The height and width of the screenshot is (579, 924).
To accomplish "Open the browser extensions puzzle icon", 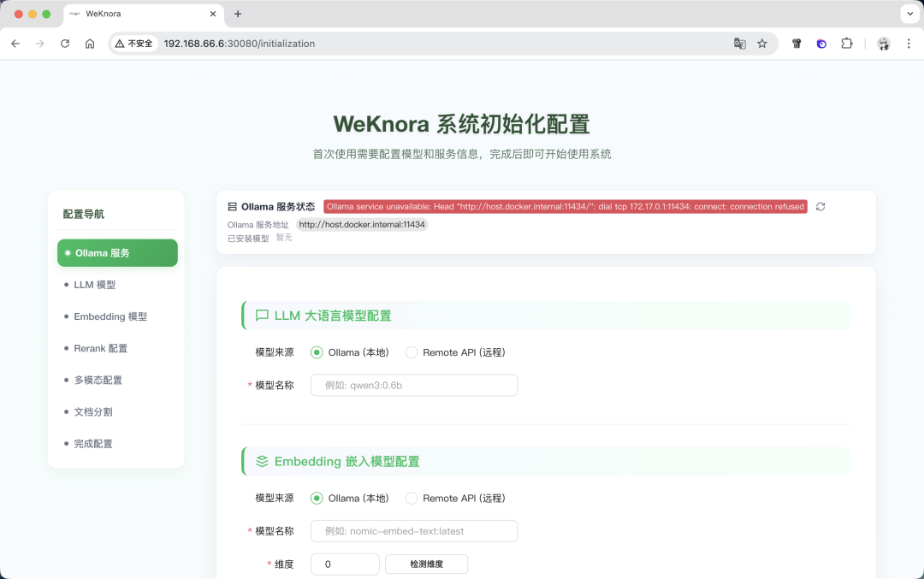I will point(847,44).
